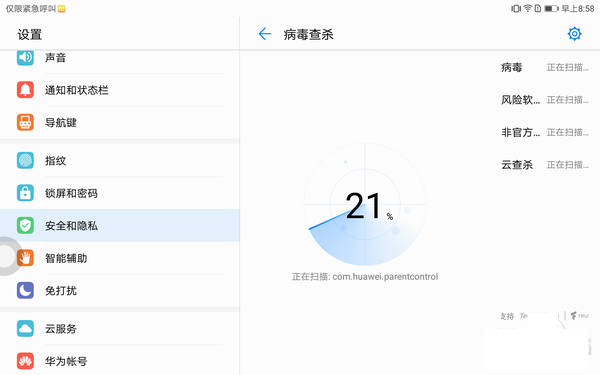This screenshot has width=600, height=375.
Task: Open virus scan settings gear icon
Action: pyautogui.click(x=574, y=34)
